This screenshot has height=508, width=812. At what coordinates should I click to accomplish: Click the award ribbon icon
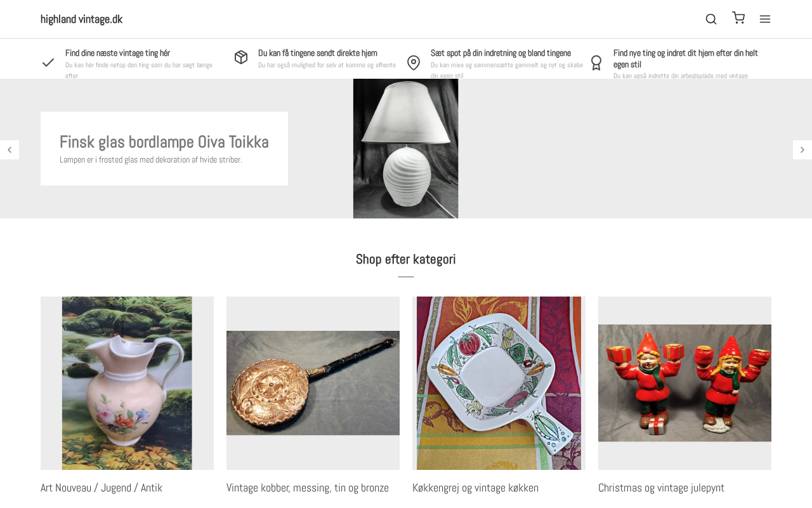coord(596,63)
